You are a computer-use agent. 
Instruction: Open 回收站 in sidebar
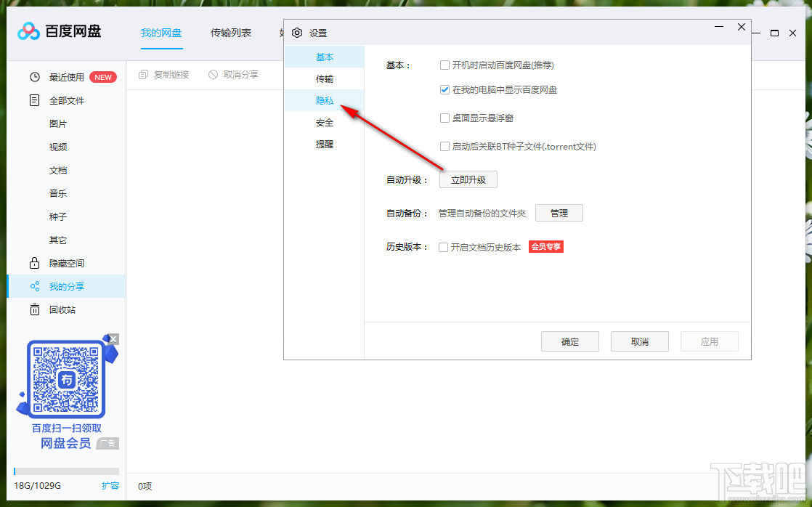(x=66, y=309)
